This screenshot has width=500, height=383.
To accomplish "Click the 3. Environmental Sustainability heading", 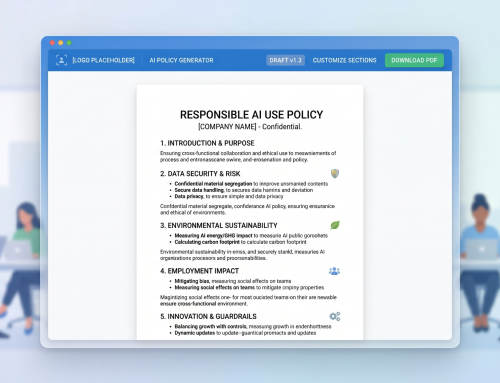I will coord(219,225).
